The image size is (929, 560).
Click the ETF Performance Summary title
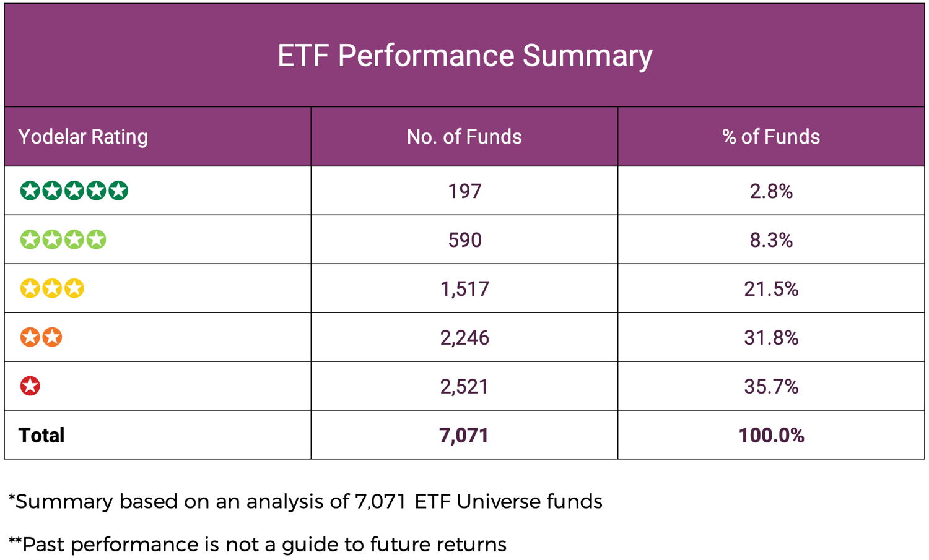click(x=464, y=56)
